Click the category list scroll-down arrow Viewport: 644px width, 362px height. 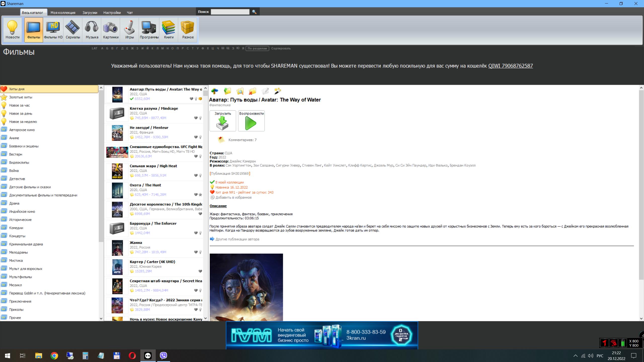pos(101,318)
